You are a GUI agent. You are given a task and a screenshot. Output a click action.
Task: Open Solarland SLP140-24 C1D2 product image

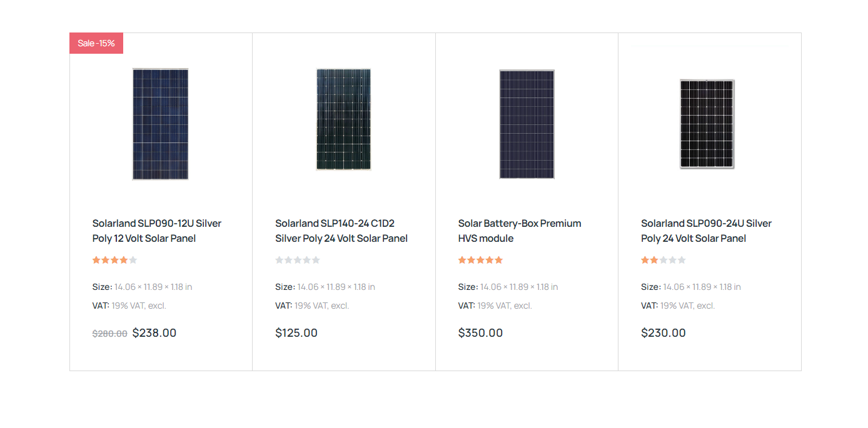click(343, 119)
